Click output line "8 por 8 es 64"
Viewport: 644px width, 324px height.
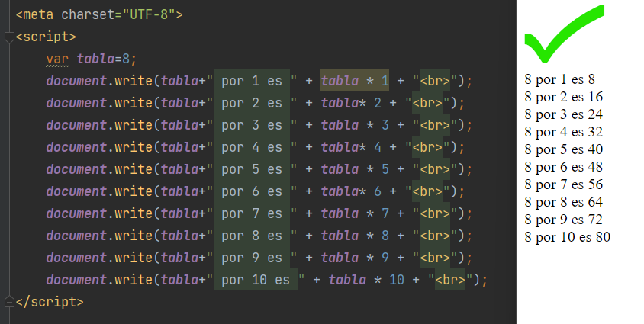pos(563,202)
